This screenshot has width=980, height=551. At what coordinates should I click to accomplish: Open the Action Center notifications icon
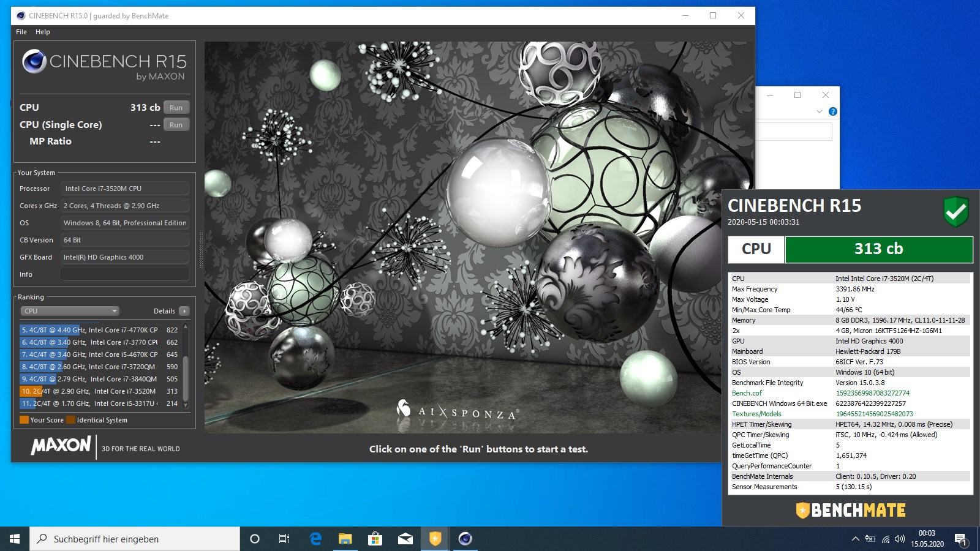tap(961, 539)
